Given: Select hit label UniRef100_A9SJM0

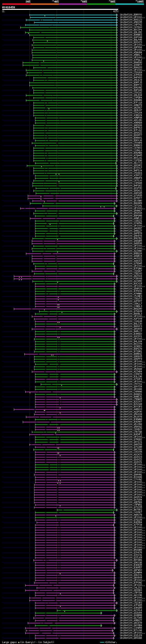Looking at the screenshot, I should tap(131, 120).
